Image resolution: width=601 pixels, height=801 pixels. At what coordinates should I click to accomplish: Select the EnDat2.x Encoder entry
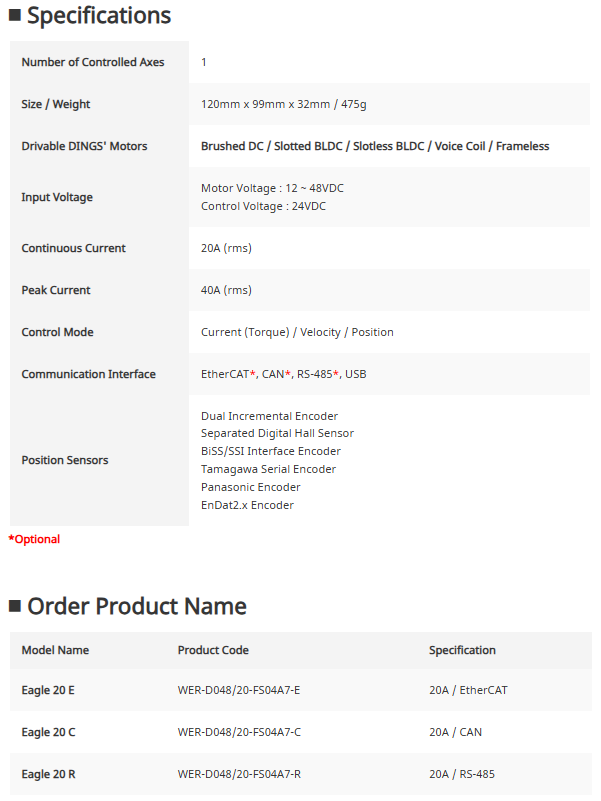247,505
